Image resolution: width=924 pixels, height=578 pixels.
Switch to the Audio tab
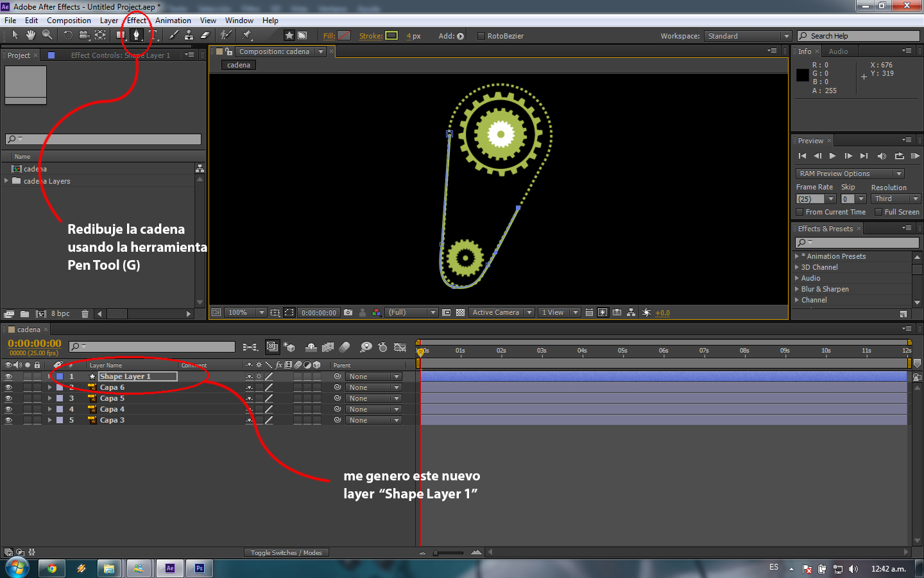point(838,51)
